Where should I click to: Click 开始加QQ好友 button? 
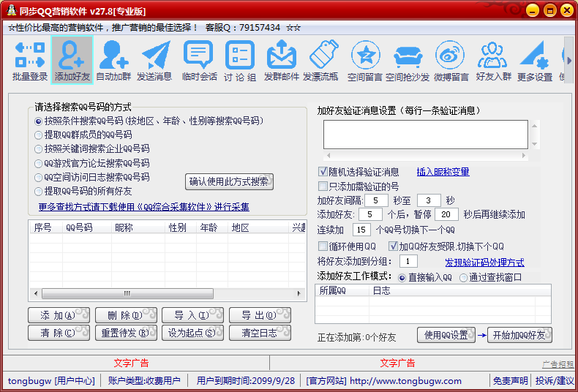click(519, 336)
